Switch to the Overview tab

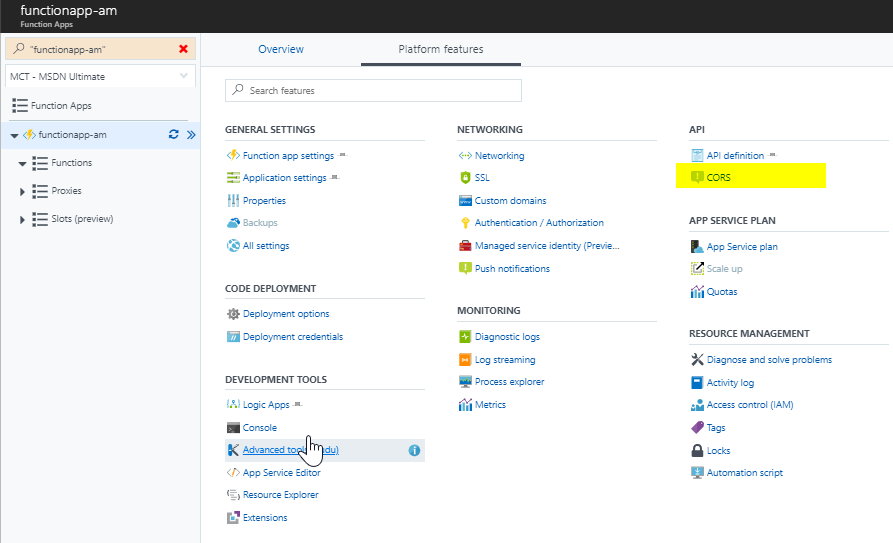(x=281, y=49)
